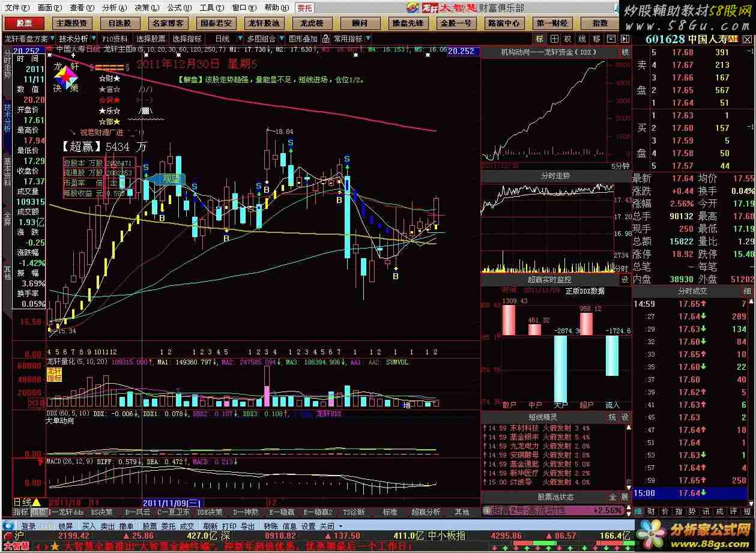756x553 pixels.
Task: Click the 路演中心 button
Action: pos(504,23)
